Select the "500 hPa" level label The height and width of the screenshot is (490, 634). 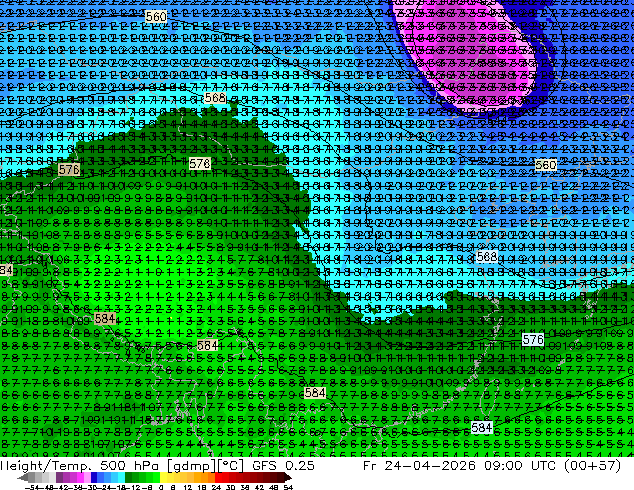pos(128,465)
